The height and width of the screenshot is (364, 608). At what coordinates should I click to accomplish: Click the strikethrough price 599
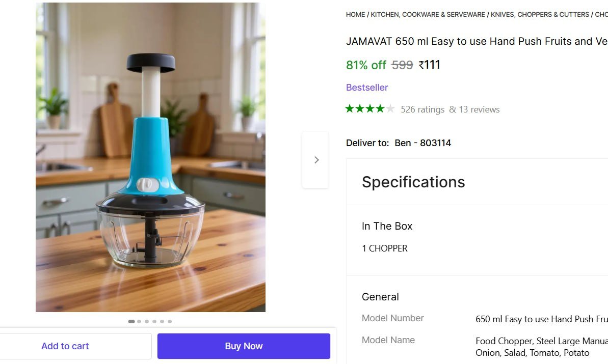(x=401, y=65)
